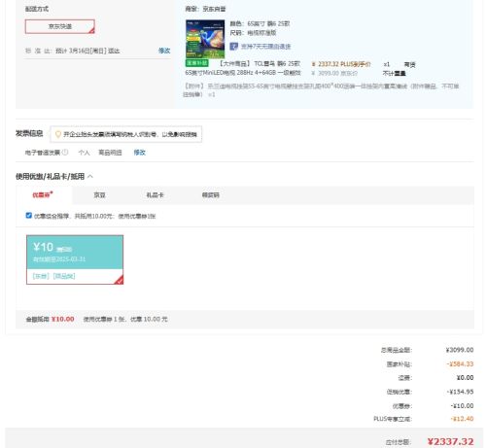Screen dimensions: 486x448
Task: Select the 领货码 tab
Action: [x=211, y=195]
